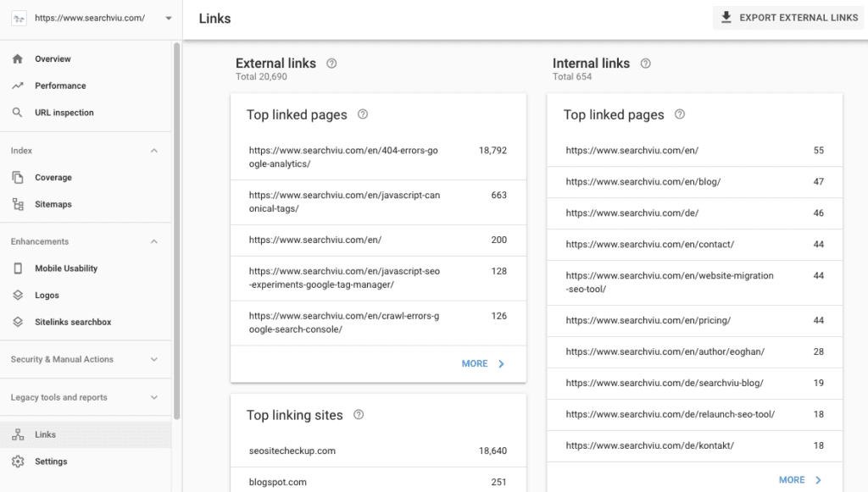868x492 pixels.
Task: Show MORE external top linked pages
Action: pos(483,362)
